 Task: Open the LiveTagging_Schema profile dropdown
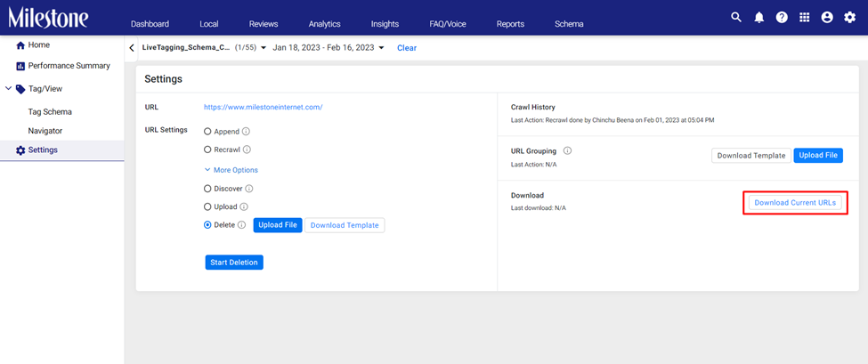204,48
